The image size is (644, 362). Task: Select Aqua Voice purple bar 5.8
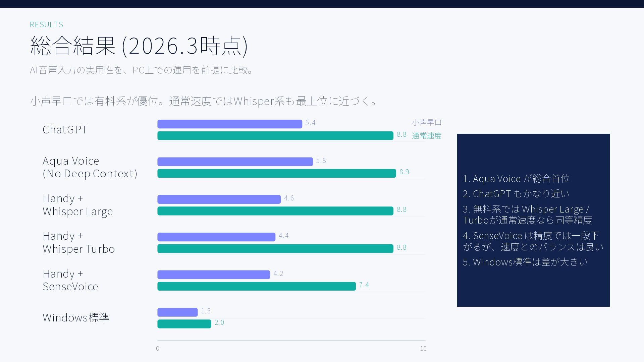click(x=235, y=162)
